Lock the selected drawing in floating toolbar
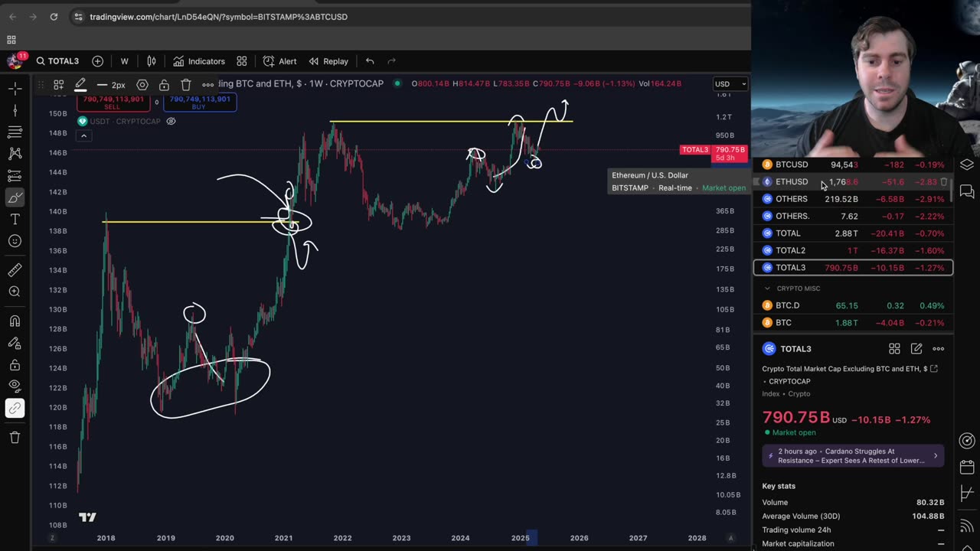Image resolution: width=980 pixels, height=551 pixels. tap(164, 85)
